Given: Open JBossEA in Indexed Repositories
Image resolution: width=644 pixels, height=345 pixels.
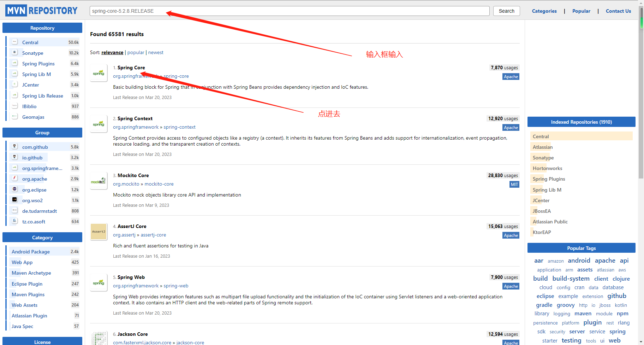Looking at the screenshot, I should tap(542, 211).
